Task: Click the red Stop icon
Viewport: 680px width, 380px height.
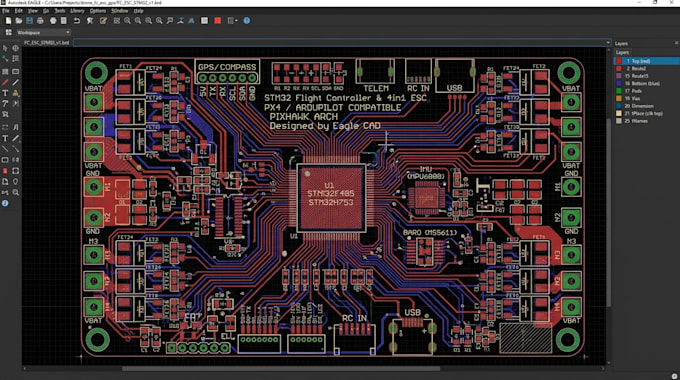Action: click(218, 20)
